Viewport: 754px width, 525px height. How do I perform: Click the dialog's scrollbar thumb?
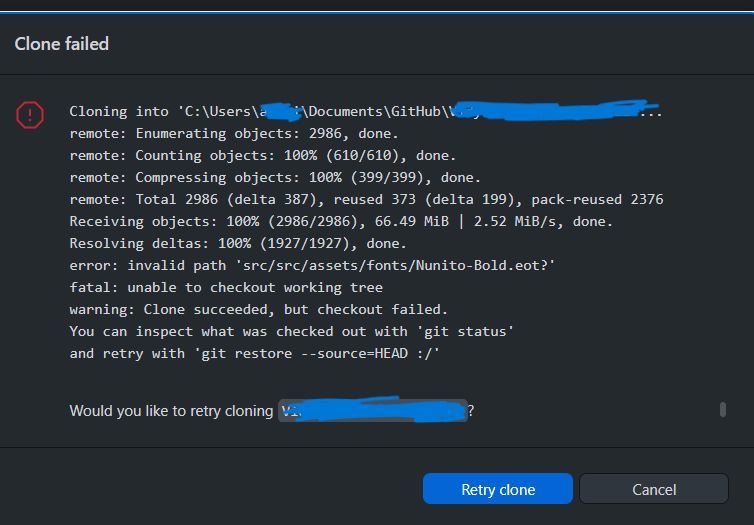pos(723,410)
